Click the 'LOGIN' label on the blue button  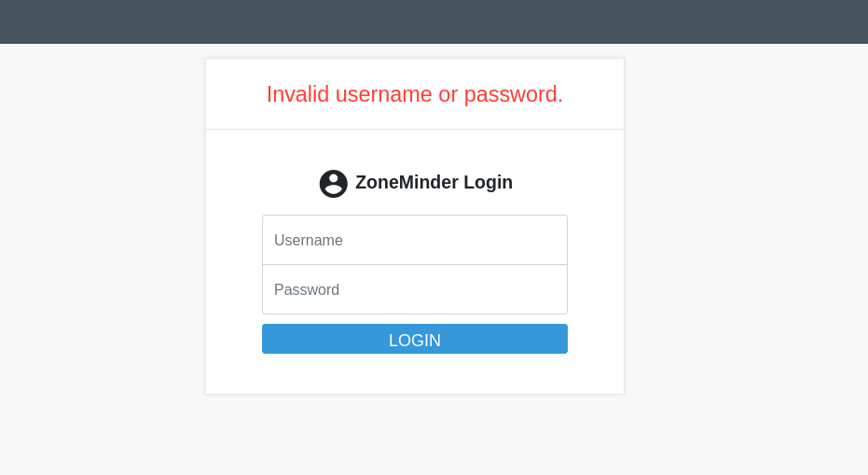[415, 341]
